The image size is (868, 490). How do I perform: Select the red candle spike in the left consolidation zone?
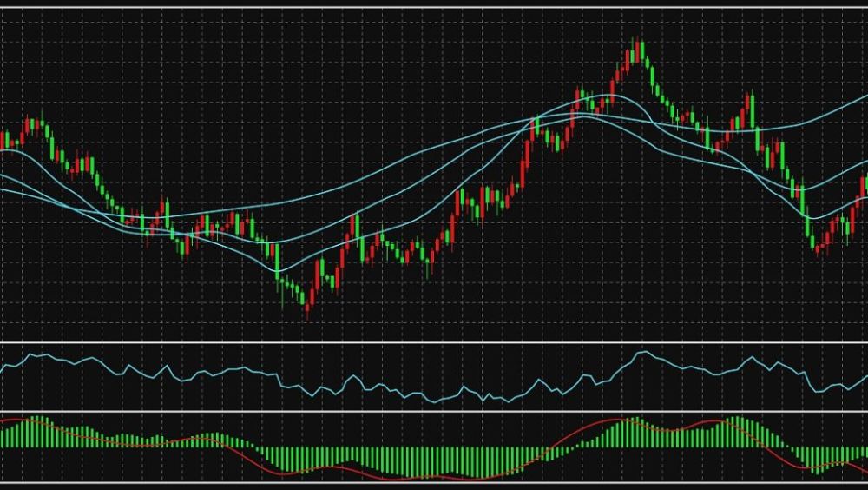point(164,213)
